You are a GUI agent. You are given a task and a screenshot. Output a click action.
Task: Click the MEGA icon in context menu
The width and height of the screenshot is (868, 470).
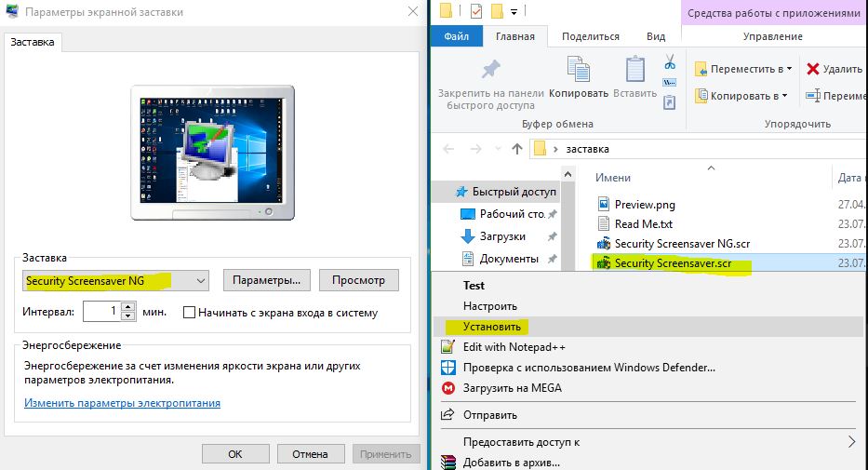point(447,388)
